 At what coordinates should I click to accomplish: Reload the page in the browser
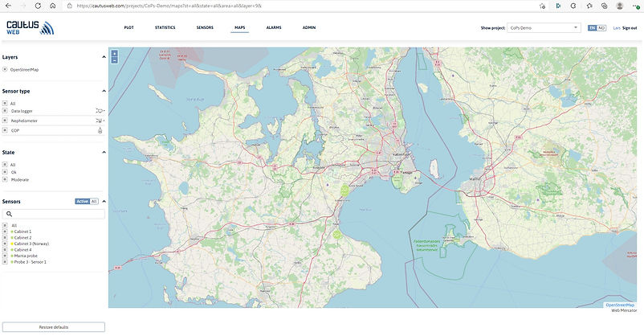pyautogui.click(x=38, y=6)
